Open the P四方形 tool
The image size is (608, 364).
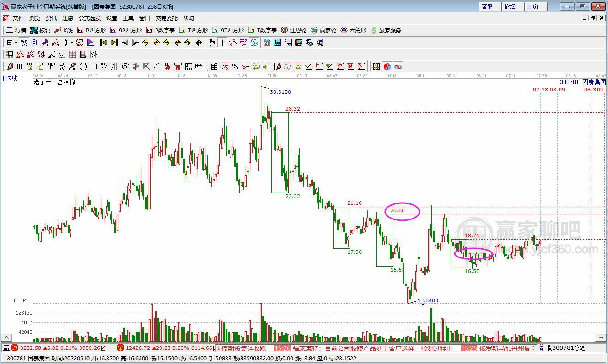pos(91,30)
